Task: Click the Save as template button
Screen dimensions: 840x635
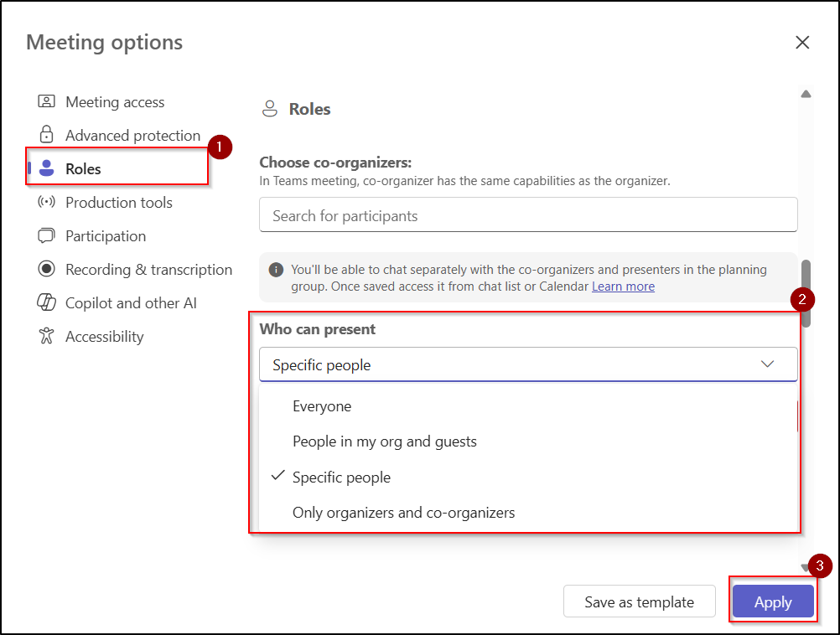Action: (x=639, y=601)
